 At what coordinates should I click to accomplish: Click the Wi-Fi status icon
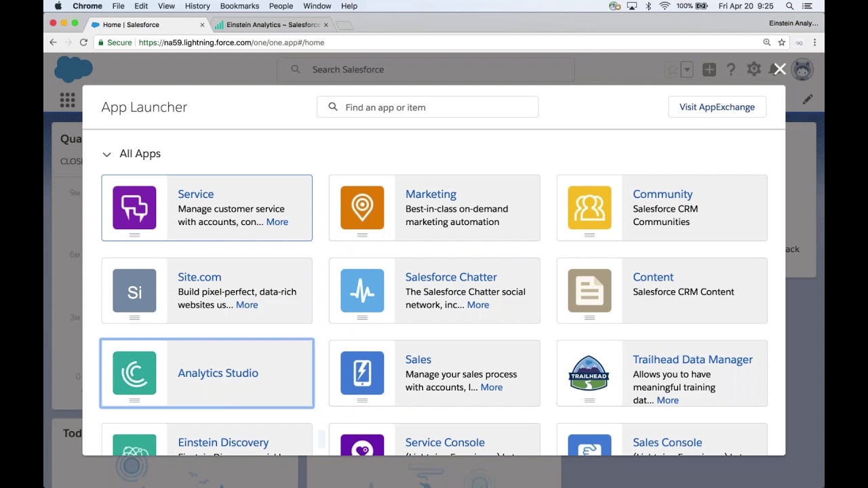(665, 6)
